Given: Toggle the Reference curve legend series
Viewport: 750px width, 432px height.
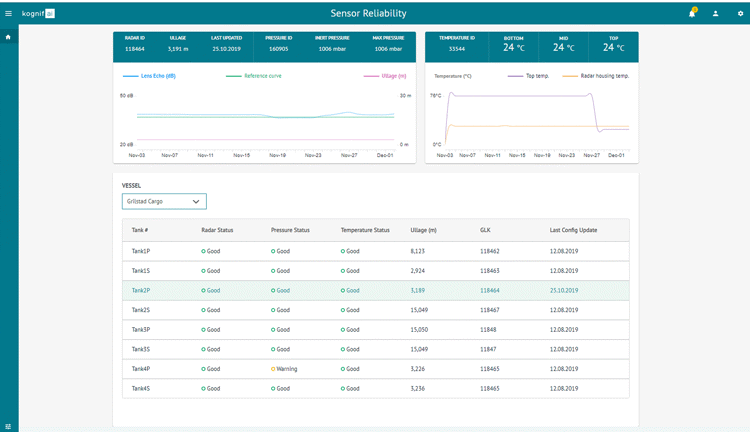Looking at the screenshot, I should 262,76.
